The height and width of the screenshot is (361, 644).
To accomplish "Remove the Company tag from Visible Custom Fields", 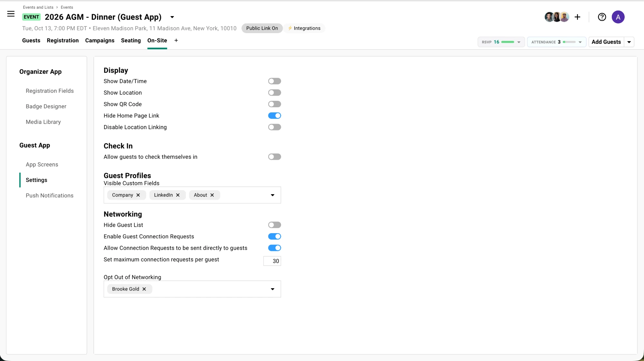I will (138, 195).
